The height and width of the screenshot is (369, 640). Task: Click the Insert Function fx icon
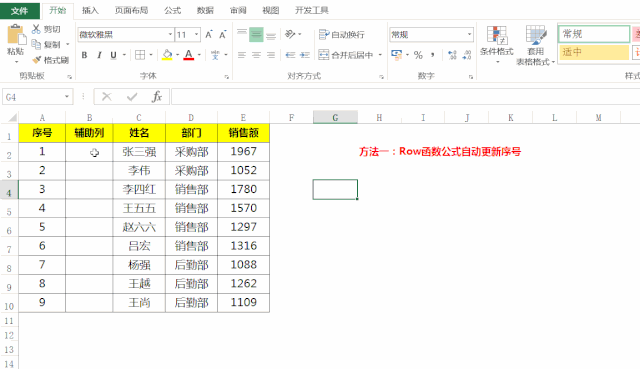click(x=157, y=97)
